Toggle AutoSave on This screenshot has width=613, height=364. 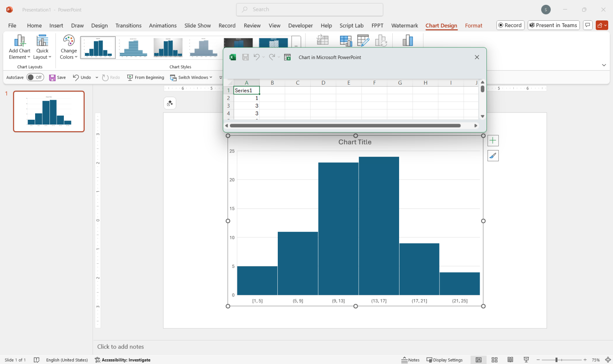[35, 77]
